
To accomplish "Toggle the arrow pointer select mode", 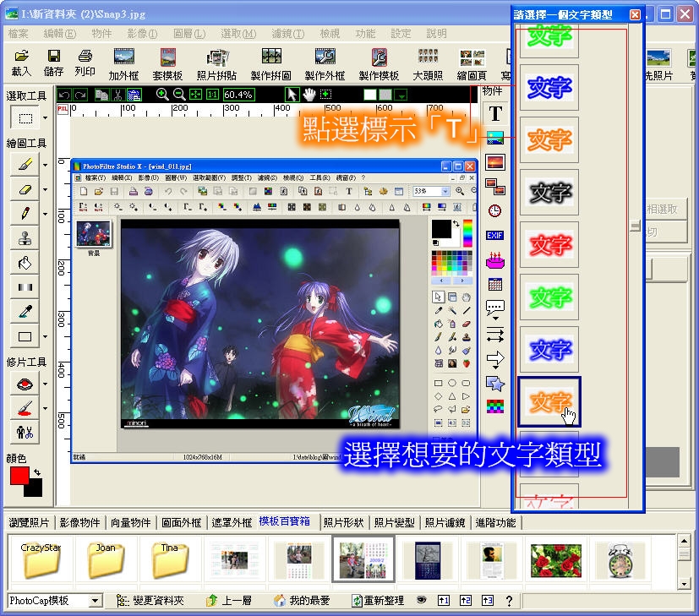I will coord(292,95).
